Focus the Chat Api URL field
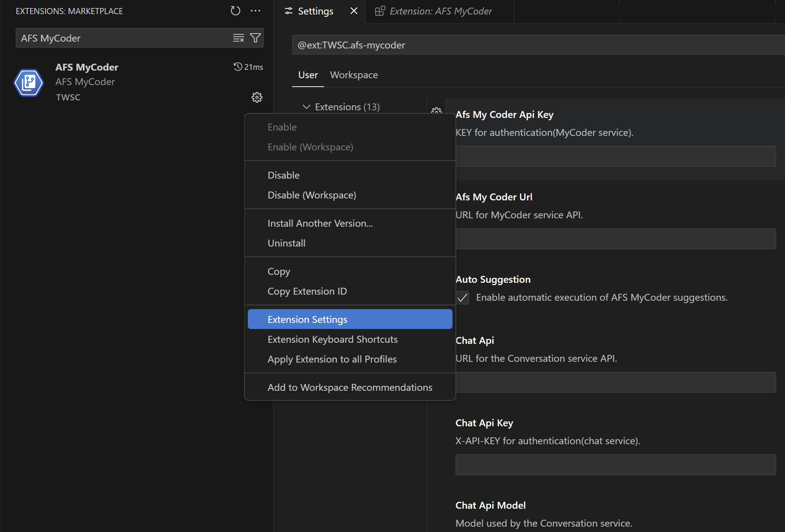 click(x=616, y=382)
